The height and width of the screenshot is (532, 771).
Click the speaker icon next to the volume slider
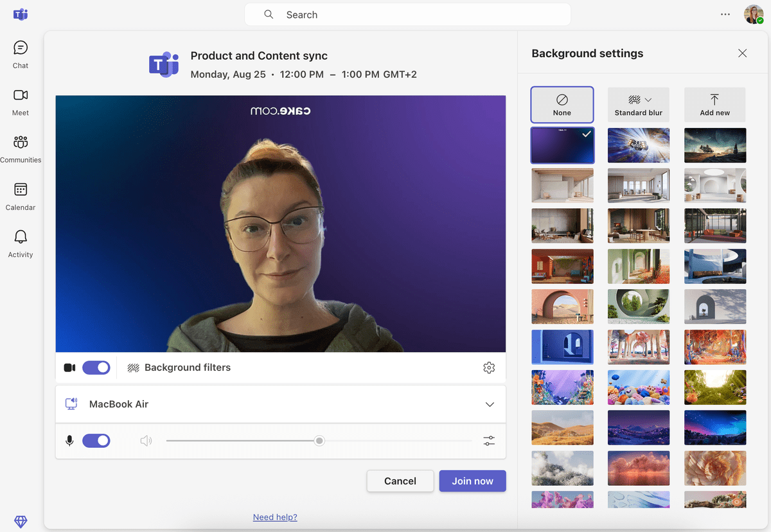(x=146, y=441)
